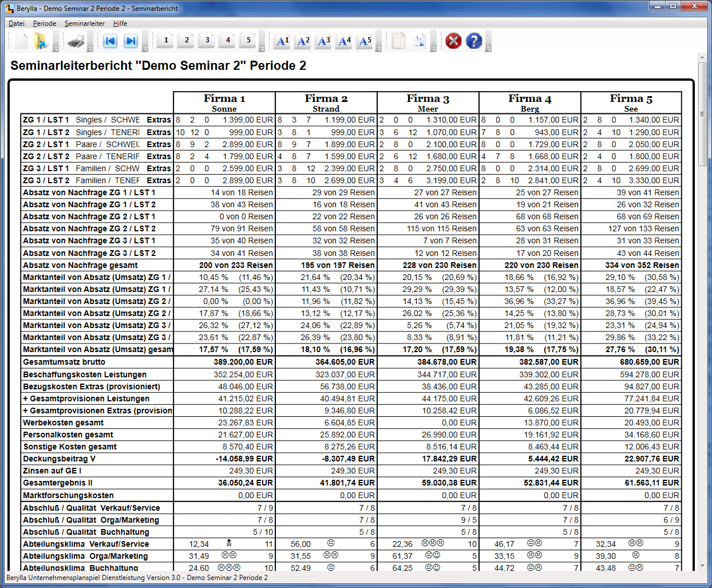This screenshot has width=712, height=588.
Task: Click the A4 toolbar button
Action: click(345, 41)
